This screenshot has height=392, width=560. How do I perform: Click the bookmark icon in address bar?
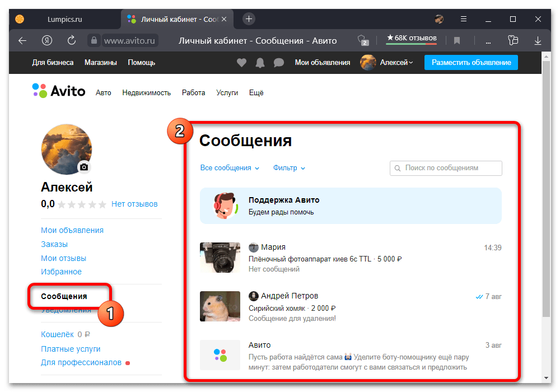[457, 40]
